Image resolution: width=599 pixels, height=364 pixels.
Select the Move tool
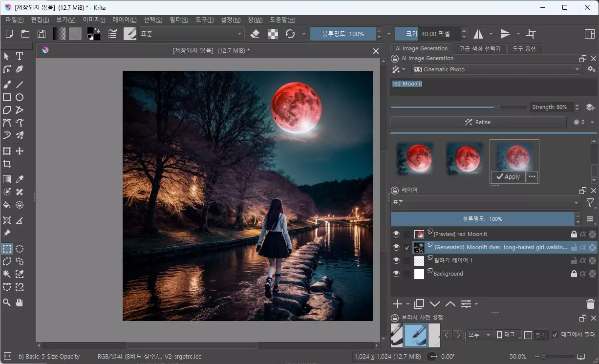pyautogui.click(x=20, y=151)
